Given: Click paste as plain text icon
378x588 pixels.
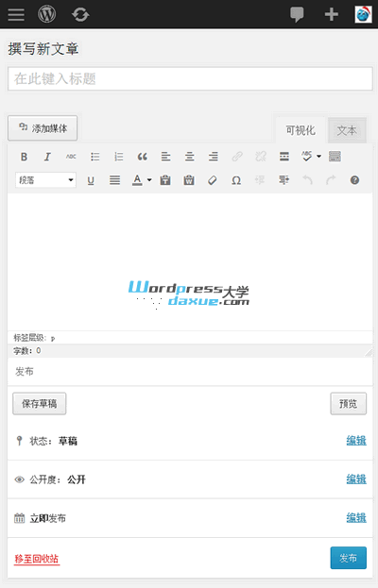Looking at the screenshot, I should point(165,180).
